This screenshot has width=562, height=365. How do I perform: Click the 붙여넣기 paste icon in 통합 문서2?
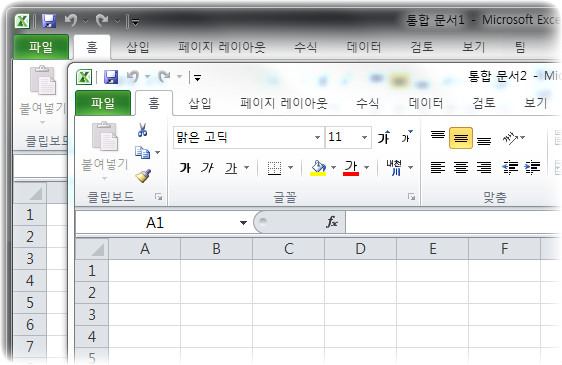coord(104,137)
